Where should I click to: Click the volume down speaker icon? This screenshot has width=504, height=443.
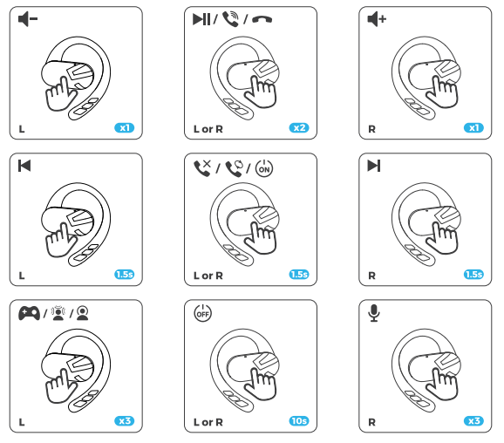[x=28, y=19]
